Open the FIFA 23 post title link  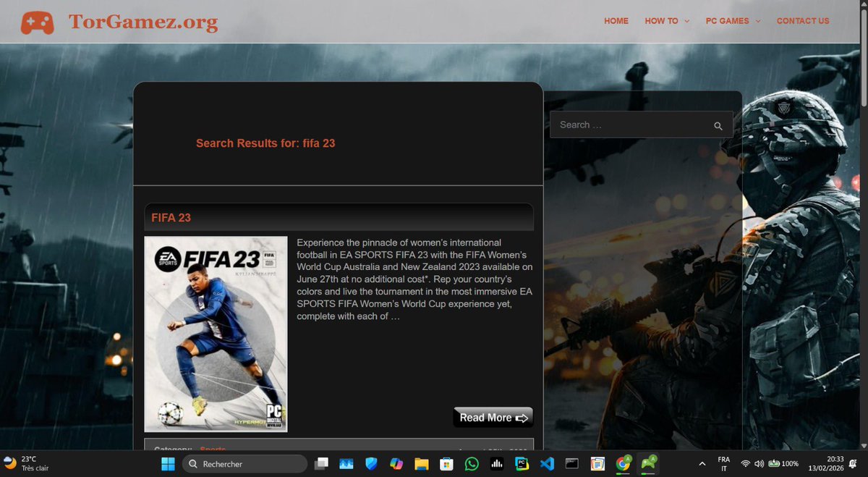[171, 217]
